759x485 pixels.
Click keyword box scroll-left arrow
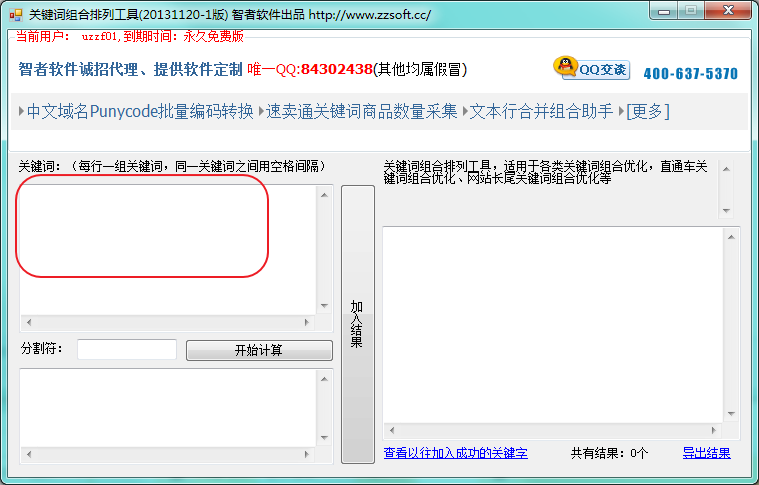(x=29, y=322)
